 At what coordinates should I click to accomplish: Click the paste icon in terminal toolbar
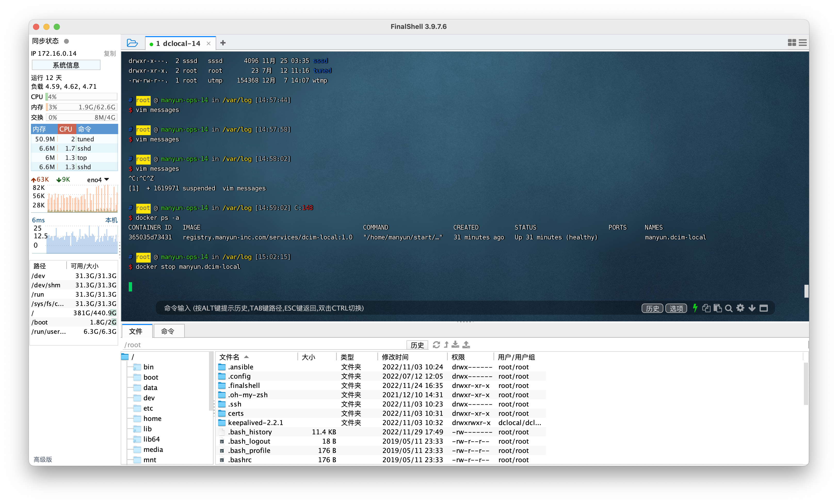pos(718,308)
